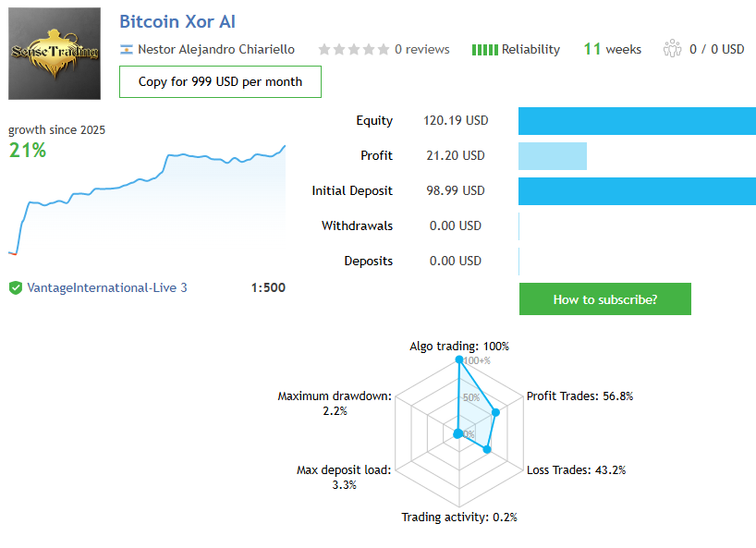756x548 pixels.
Task: Click the VantageInternational-Live 3 broker link
Action: pyautogui.click(x=107, y=287)
